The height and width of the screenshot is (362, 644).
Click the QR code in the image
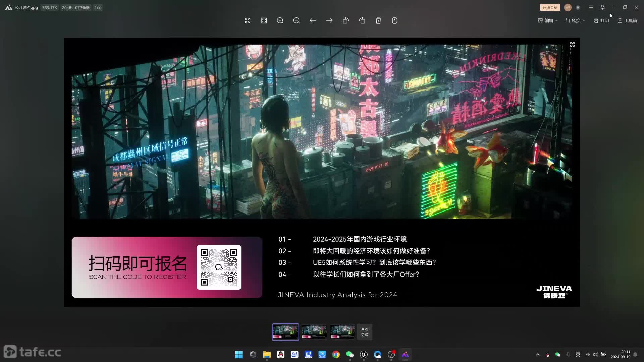(x=219, y=267)
